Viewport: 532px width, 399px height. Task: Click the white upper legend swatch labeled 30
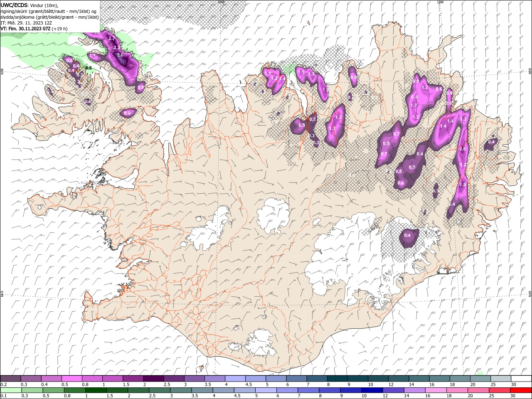pyautogui.click(x=521, y=379)
